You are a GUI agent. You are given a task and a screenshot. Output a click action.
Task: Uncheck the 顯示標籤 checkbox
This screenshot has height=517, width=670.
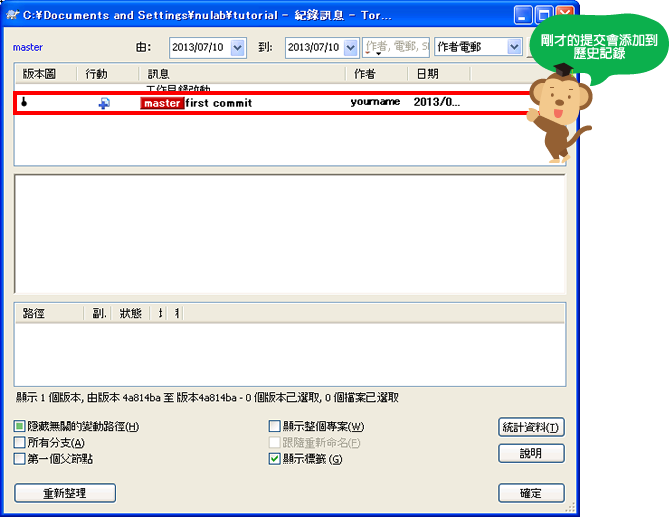[275, 459]
